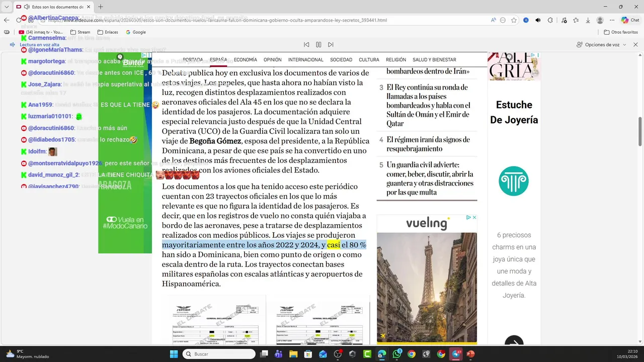Go back to the previous page
Image resolution: width=644 pixels, height=362 pixels.
[7, 20]
